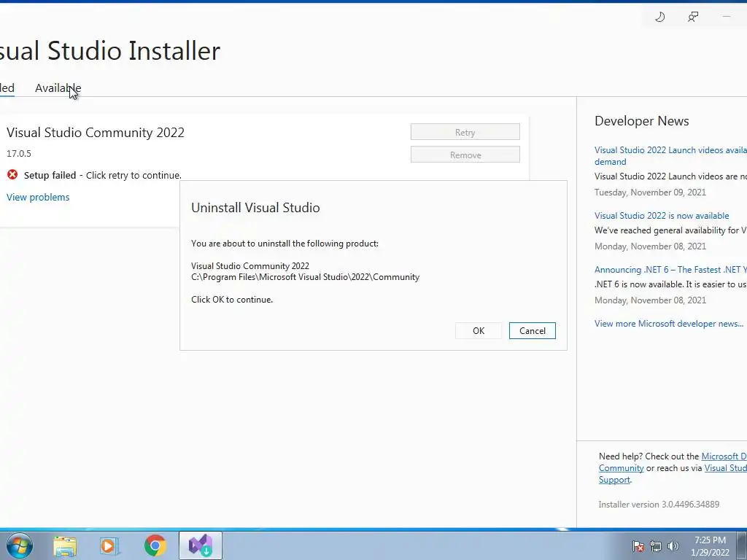747x560 pixels.
Task: Confirm uninstall with the OK button
Action: click(479, 331)
